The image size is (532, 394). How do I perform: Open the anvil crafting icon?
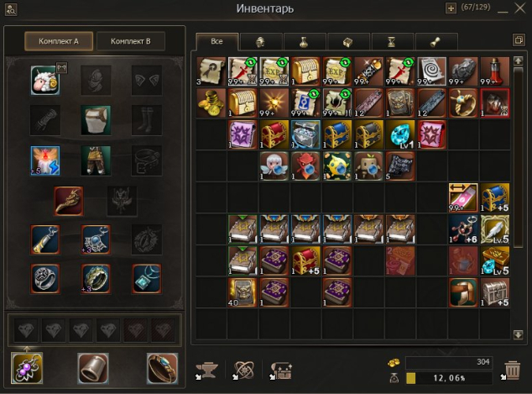point(206,370)
